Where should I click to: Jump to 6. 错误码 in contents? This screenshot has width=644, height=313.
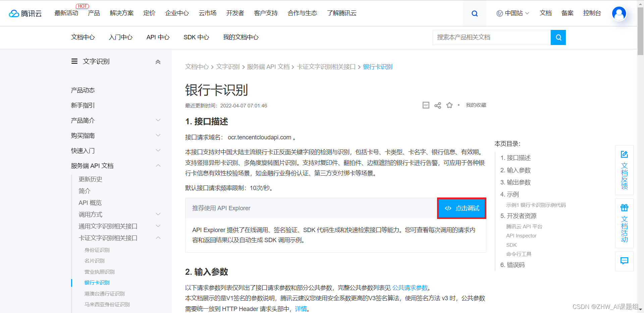(x=513, y=265)
